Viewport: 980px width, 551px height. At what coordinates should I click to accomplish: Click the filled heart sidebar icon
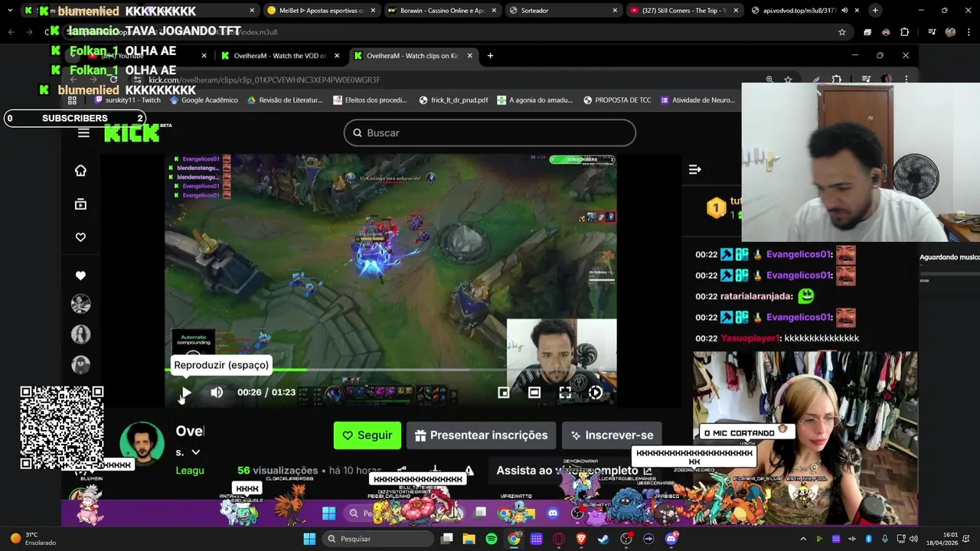[x=80, y=275]
